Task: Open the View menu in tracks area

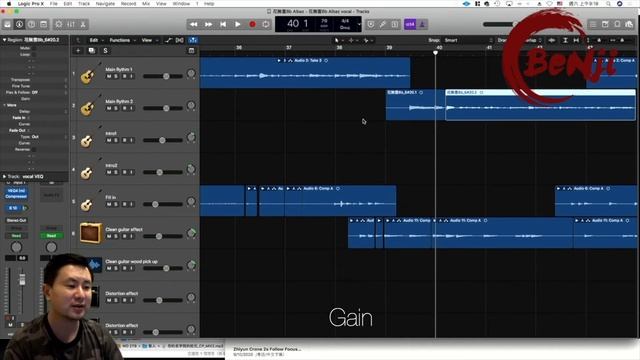Action: coord(149,40)
